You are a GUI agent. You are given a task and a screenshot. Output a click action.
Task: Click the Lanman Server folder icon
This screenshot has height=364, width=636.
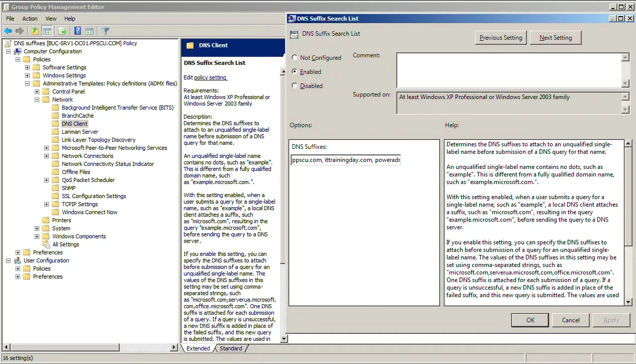click(x=56, y=132)
